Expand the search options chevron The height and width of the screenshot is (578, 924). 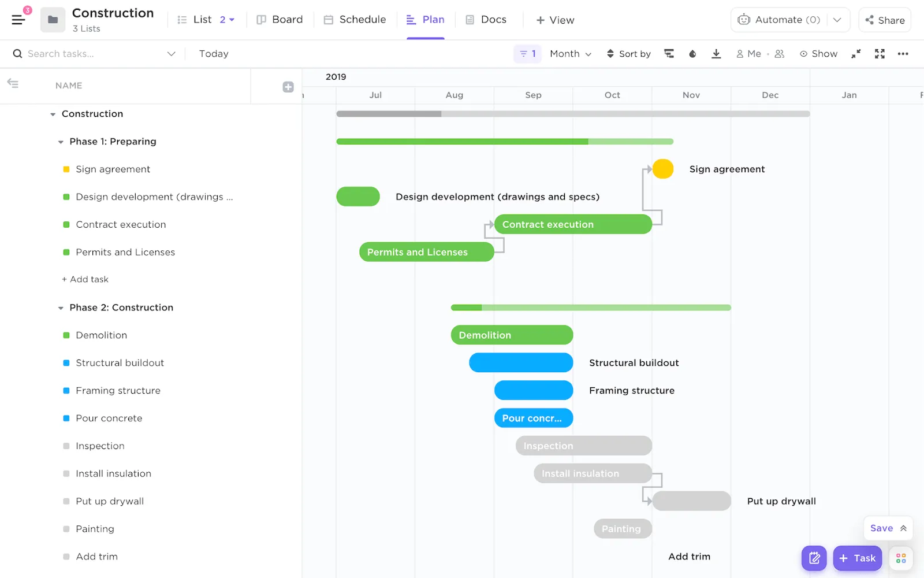coord(171,54)
